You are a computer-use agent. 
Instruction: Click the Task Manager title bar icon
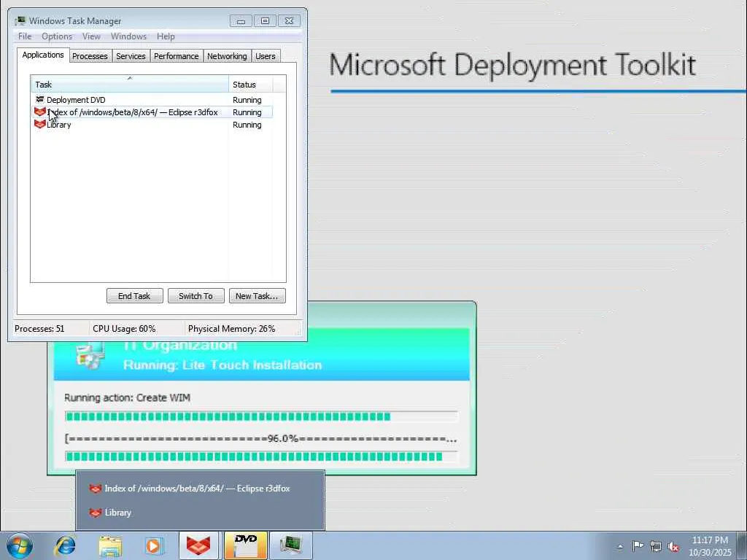[20, 20]
